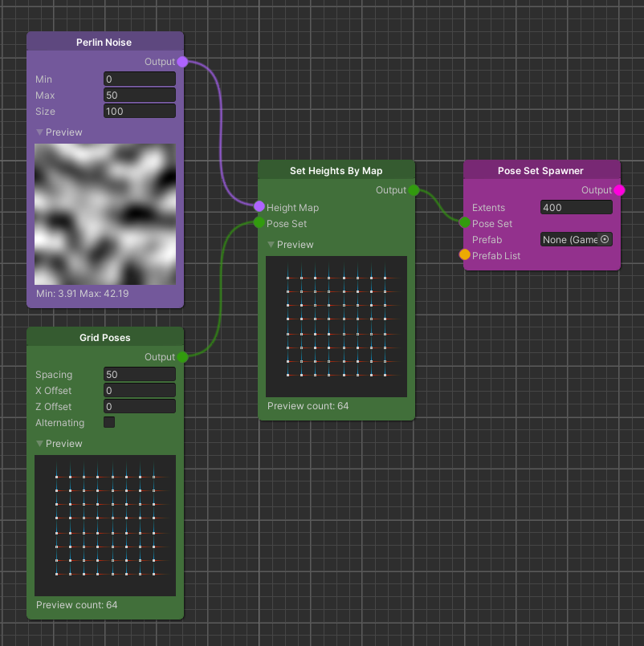Click the Grid Poses Output port
The image size is (644, 646).
coord(181,356)
